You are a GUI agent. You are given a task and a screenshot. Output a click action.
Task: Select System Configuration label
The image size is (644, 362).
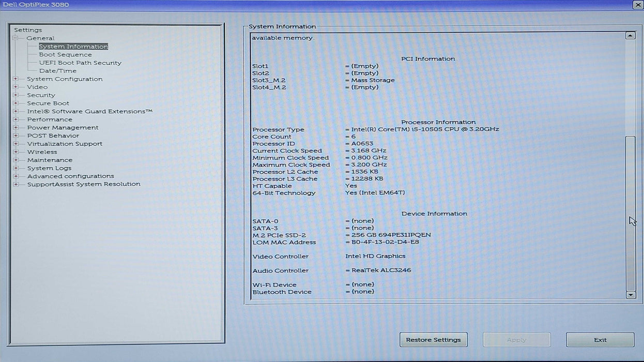coord(65,79)
